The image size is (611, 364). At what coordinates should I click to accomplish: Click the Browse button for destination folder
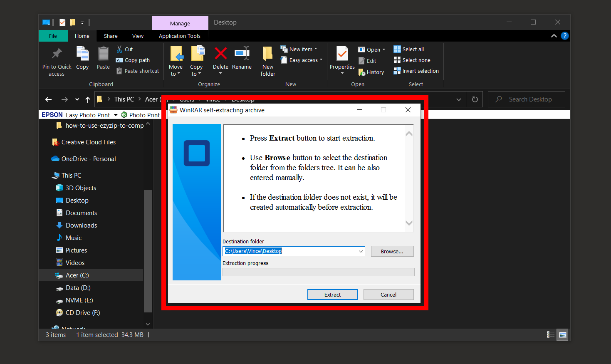tap(392, 251)
